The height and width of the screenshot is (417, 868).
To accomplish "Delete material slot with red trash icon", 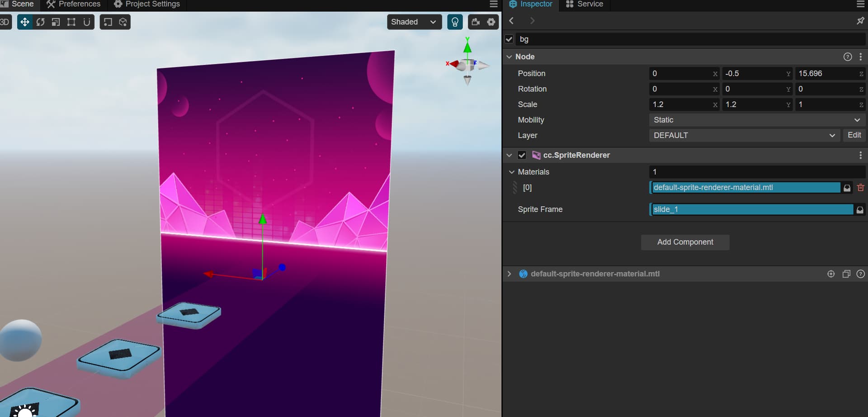I will coord(860,188).
